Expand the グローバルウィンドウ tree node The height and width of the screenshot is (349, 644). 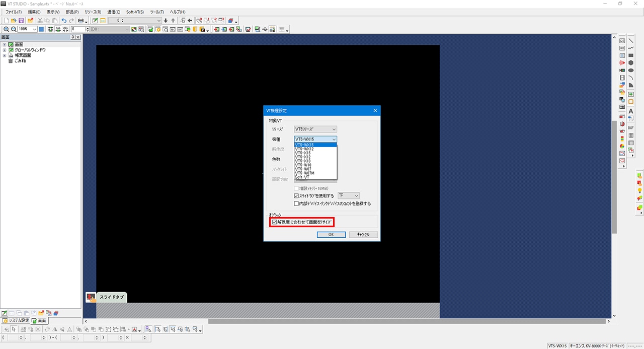tap(5, 50)
